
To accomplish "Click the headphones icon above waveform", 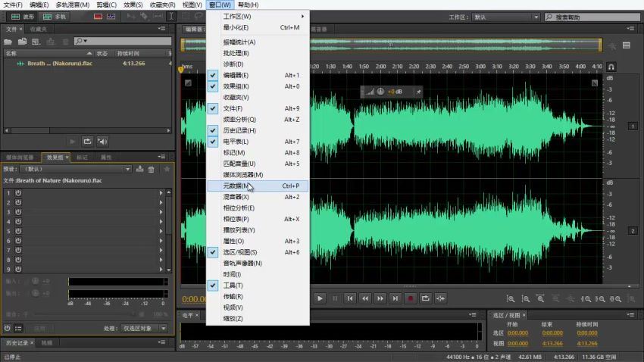I will (x=611, y=67).
